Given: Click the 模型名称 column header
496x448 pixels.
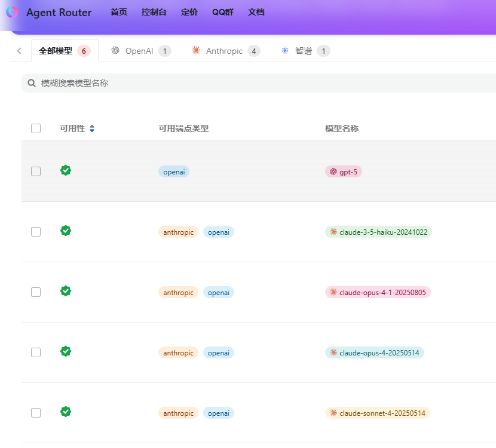Looking at the screenshot, I should (342, 128).
